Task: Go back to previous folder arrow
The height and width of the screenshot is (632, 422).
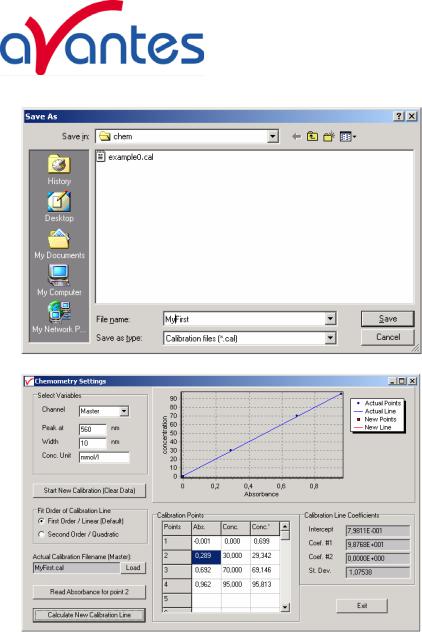Action: [x=296, y=137]
